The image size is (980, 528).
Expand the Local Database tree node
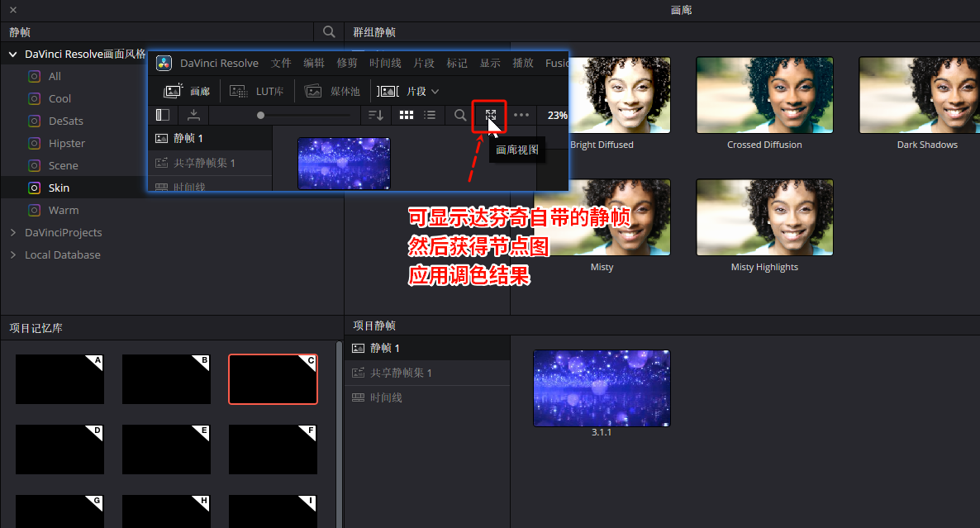coord(13,255)
